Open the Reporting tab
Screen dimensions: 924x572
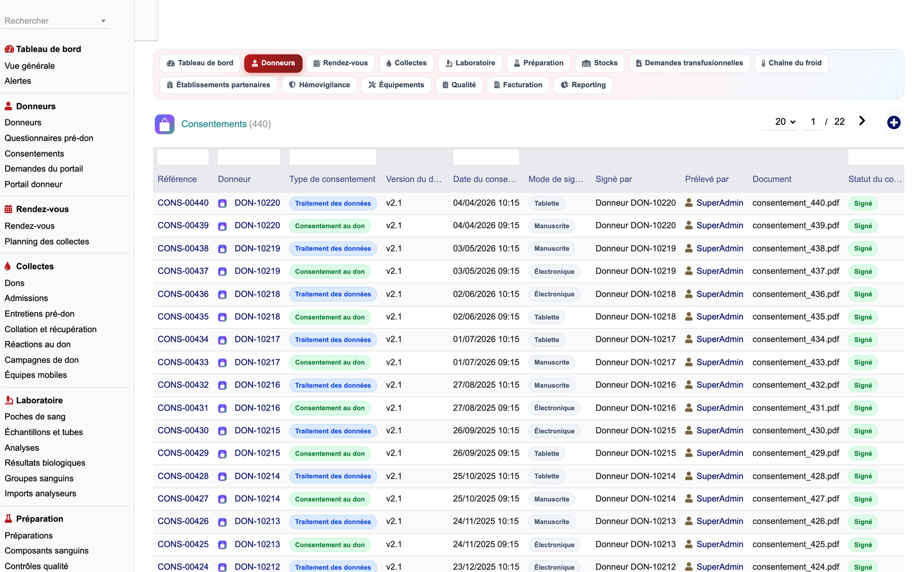point(583,85)
